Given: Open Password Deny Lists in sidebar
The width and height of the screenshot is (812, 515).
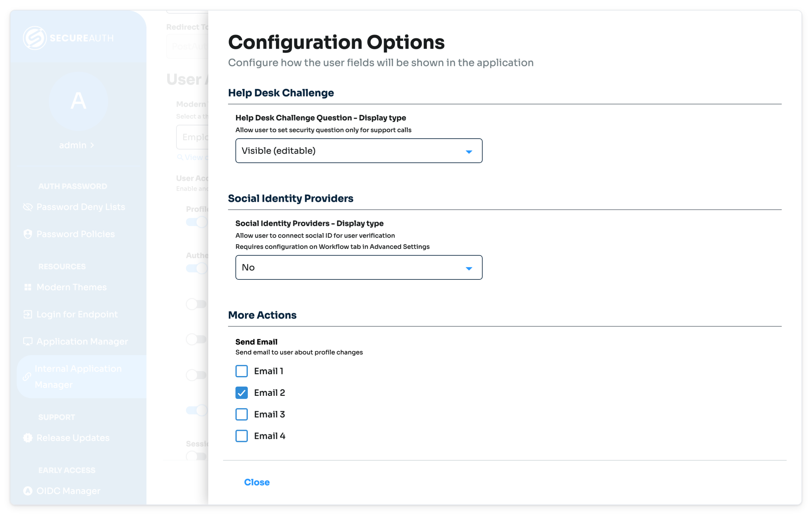Looking at the screenshot, I should (74, 207).
